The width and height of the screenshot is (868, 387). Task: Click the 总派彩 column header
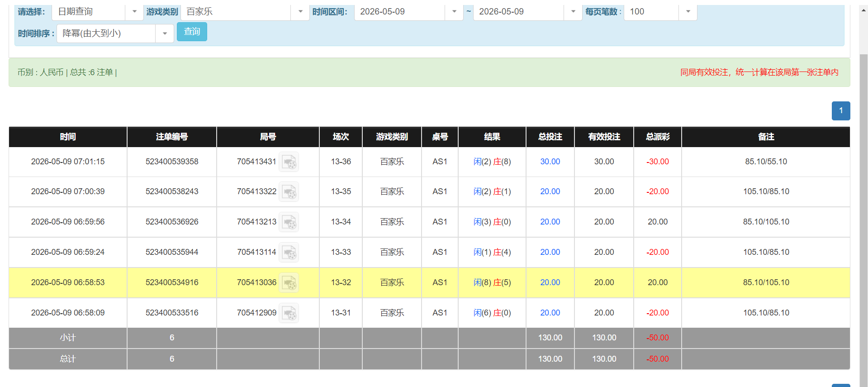(658, 137)
